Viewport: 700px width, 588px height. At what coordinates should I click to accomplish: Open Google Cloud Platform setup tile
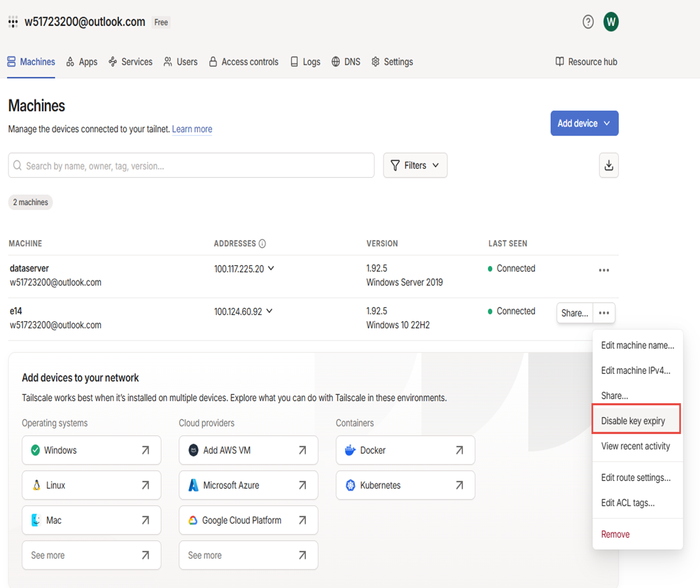[x=248, y=520]
